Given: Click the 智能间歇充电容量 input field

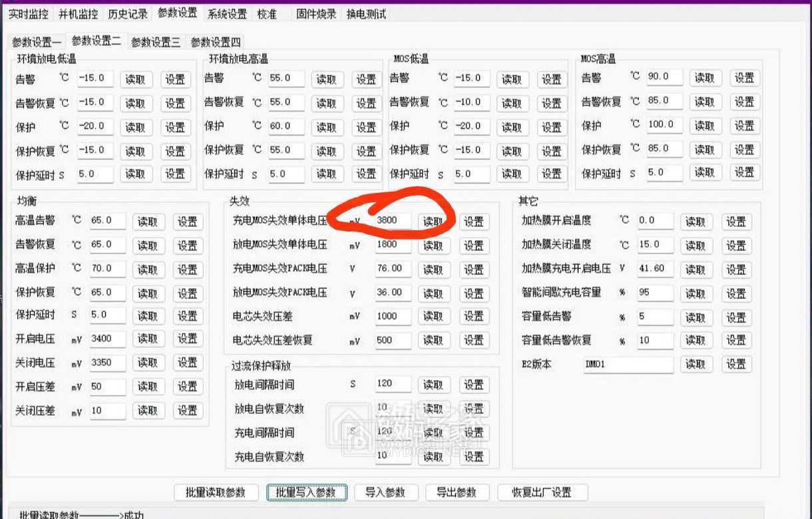Looking at the screenshot, I should pyautogui.click(x=655, y=293).
